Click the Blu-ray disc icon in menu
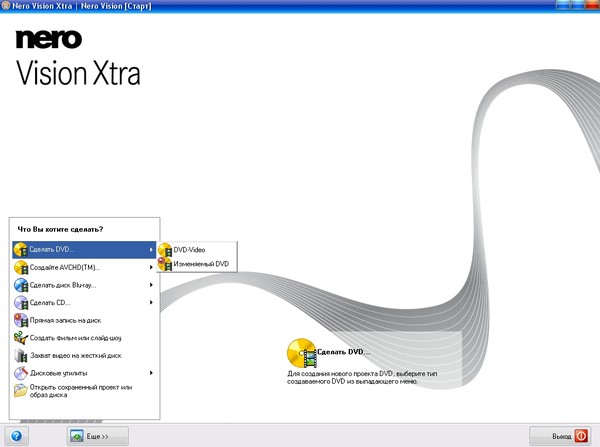 coord(21,285)
